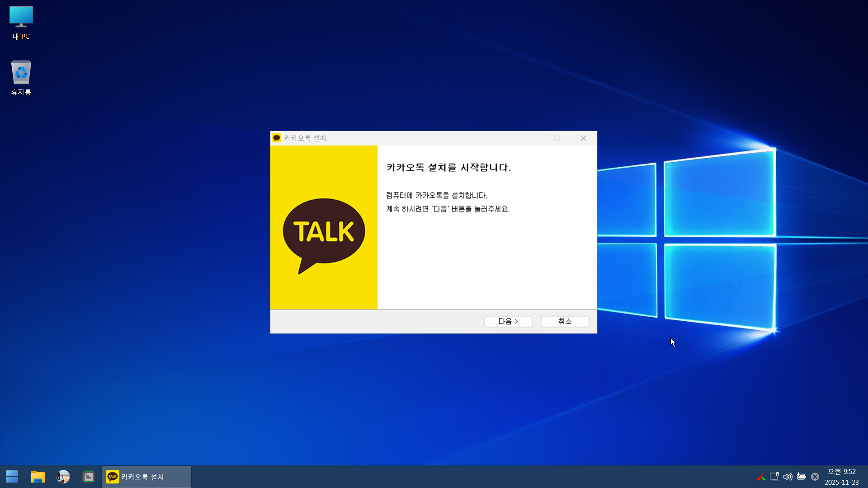The height and width of the screenshot is (488, 868).
Task: Open File Explorer from the taskbar
Action: (x=38, y=476)
